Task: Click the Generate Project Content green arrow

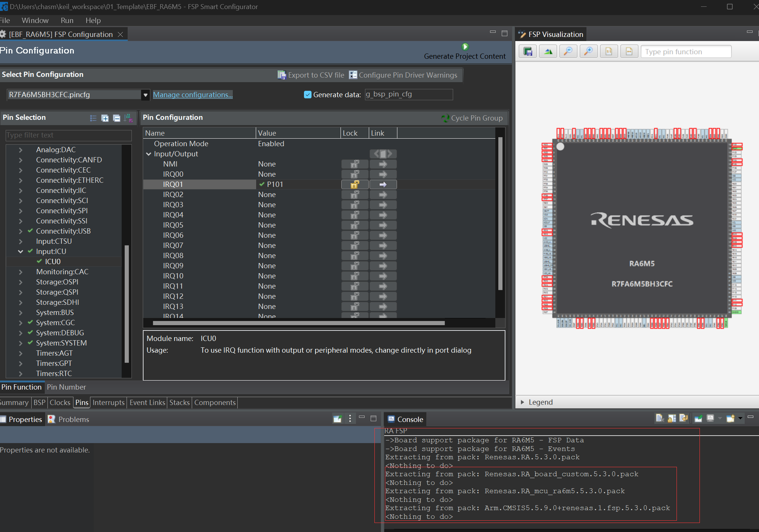Action: pyautogui.click(x=465, y=47)
